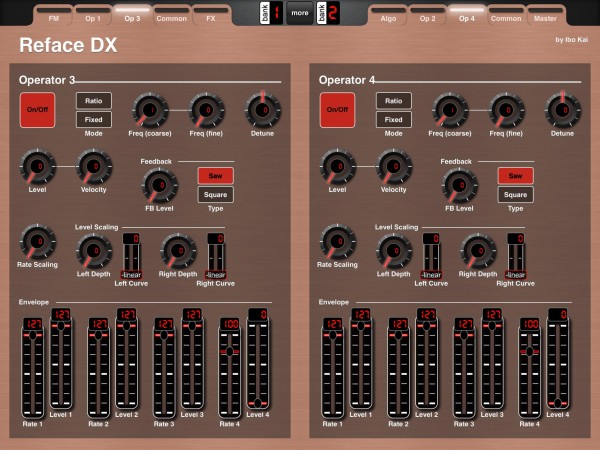Click Operator 4 Left Depth knob
The image size is (600, 450).
click(x=394, y=251)
